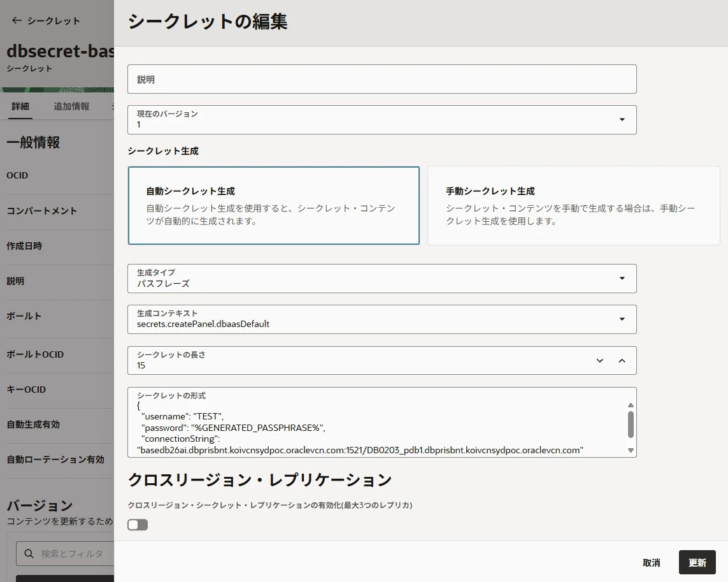Click the scroll-down arrow in シークレットの形式
Image resolution: width=728 pixels, height=582 pixels.
coord(631,450)
